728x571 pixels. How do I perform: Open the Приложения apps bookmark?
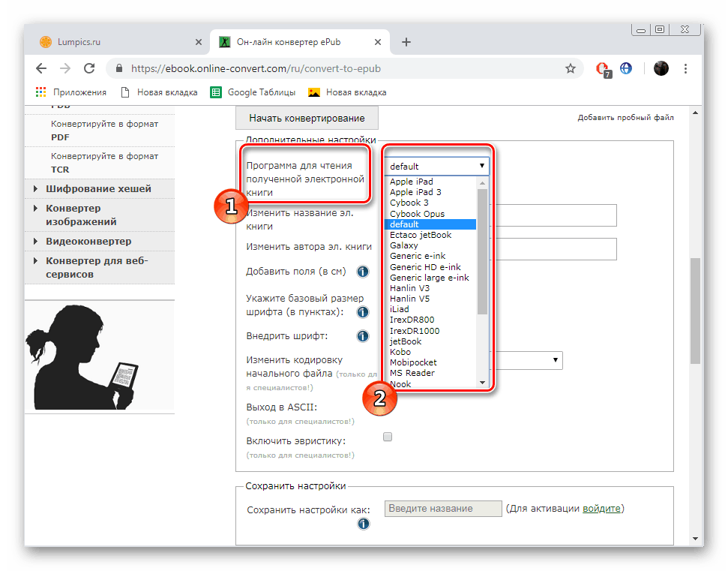pyautogui.click(x=71, y=92)
